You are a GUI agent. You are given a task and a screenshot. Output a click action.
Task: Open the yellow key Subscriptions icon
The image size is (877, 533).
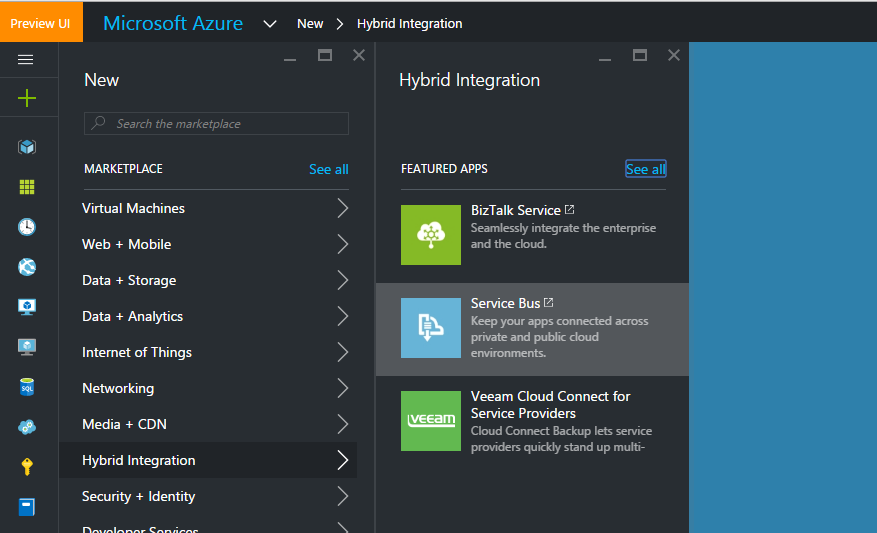[x=27, y=466]
